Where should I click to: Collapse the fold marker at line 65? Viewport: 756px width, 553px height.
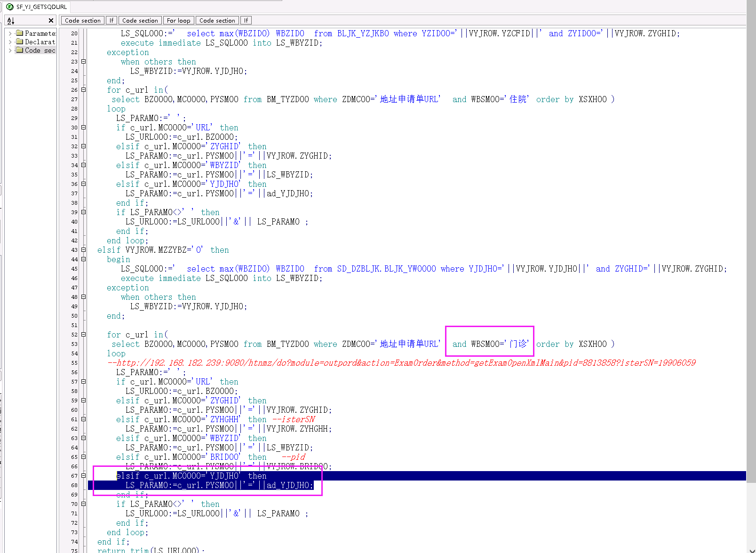coord(83,457)
